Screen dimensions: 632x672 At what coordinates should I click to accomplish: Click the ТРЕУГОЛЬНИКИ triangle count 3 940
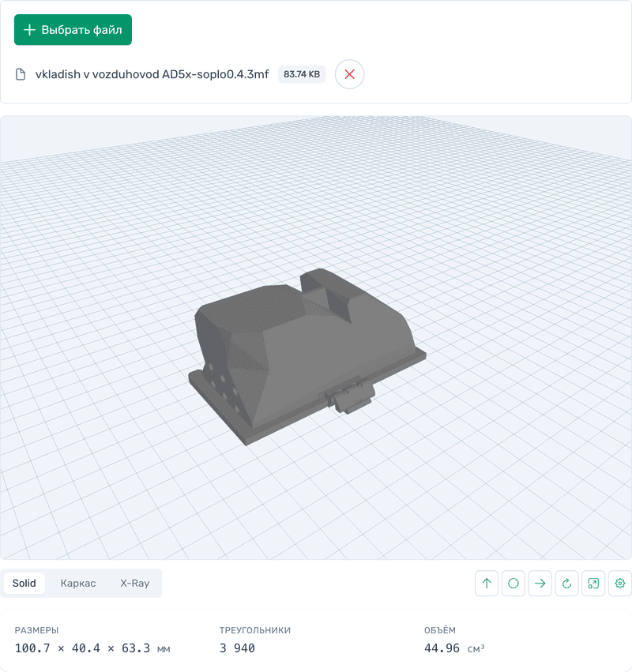[232, 648]
